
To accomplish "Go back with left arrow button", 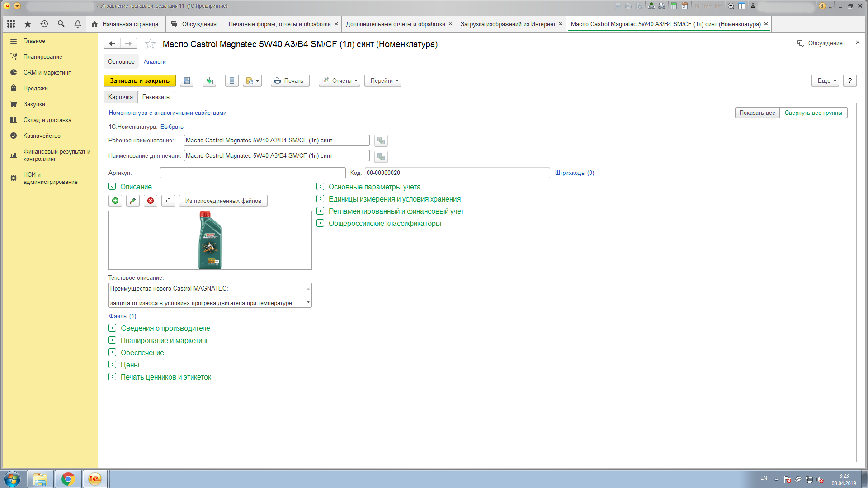I will (x=112, y=43).
